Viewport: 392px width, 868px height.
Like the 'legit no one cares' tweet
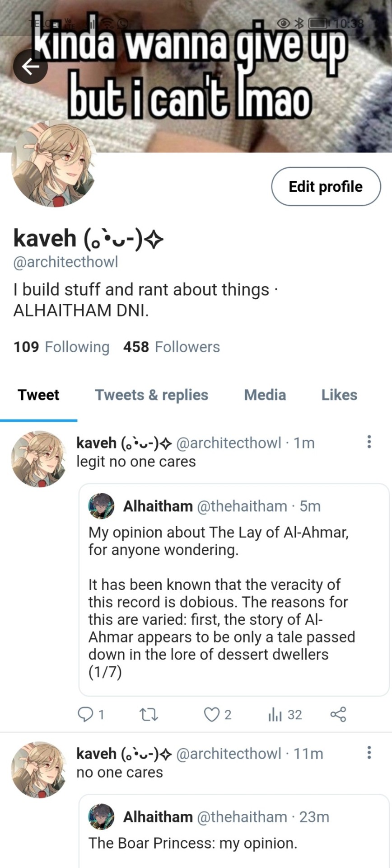click(211, 715)
